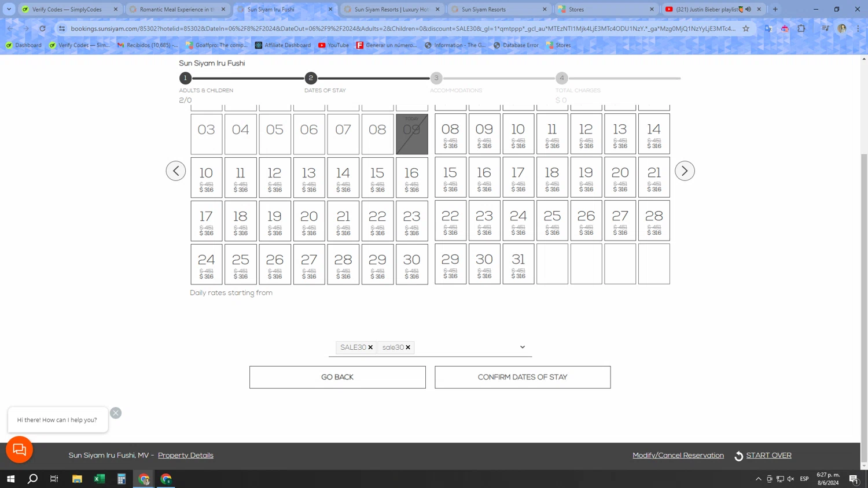Open the orange live chat icon
The image size is (868, 488).
click(19, 449)
